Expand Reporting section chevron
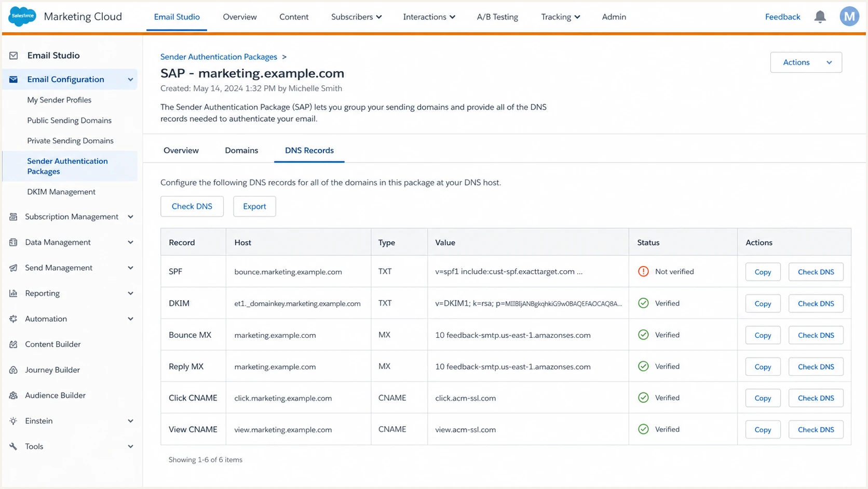This screenshot has height=489, width=868. (x=130, y=293)
